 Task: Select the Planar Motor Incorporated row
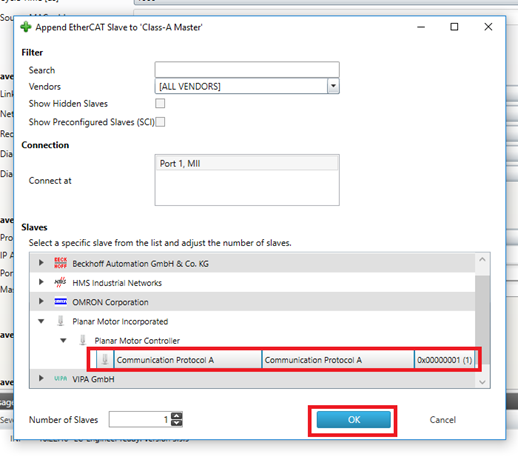pos(252,321)
